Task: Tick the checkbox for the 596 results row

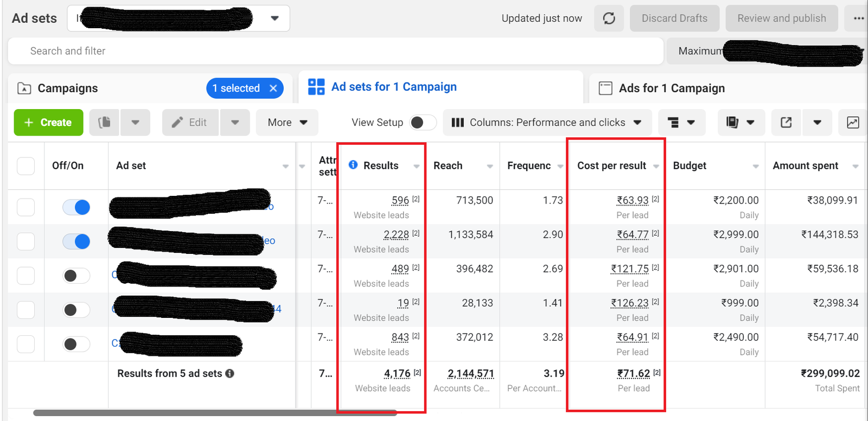Action: (25, 207)
